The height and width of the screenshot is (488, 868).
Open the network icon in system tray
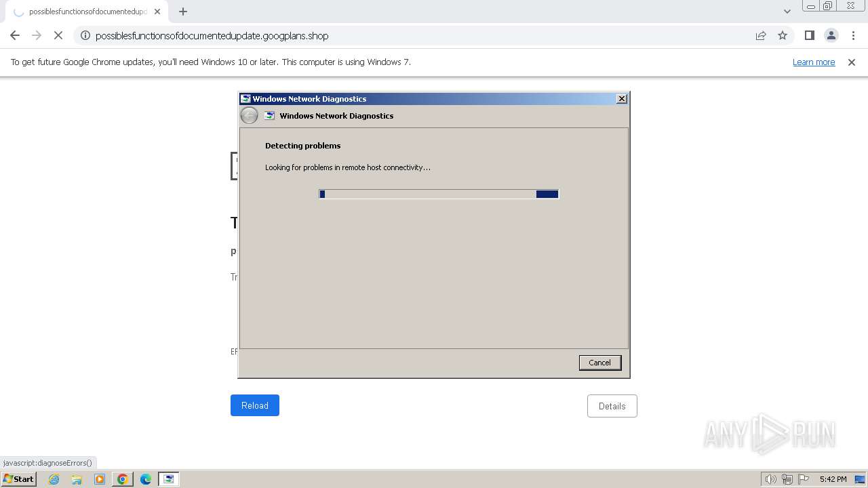[787, 479]
